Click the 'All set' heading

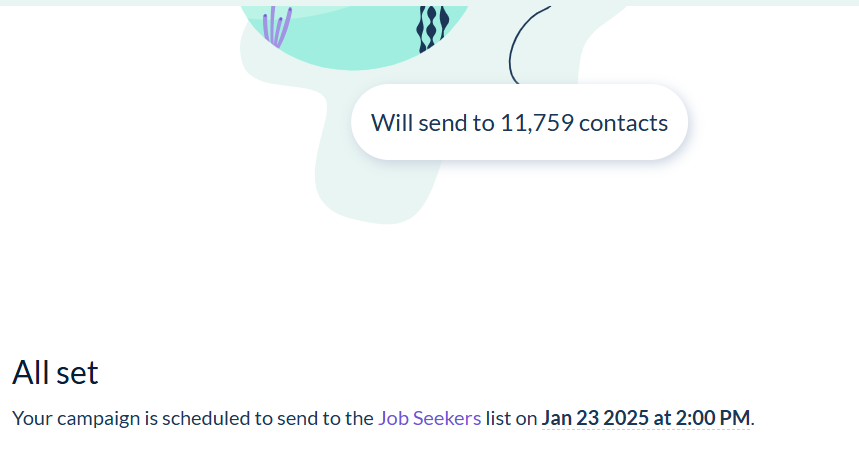[x=55, y=373]
